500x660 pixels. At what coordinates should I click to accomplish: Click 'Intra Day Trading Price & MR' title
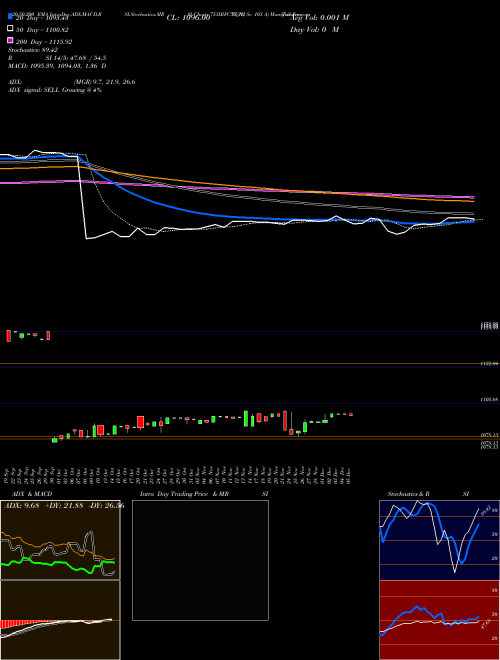coord(184,494)
